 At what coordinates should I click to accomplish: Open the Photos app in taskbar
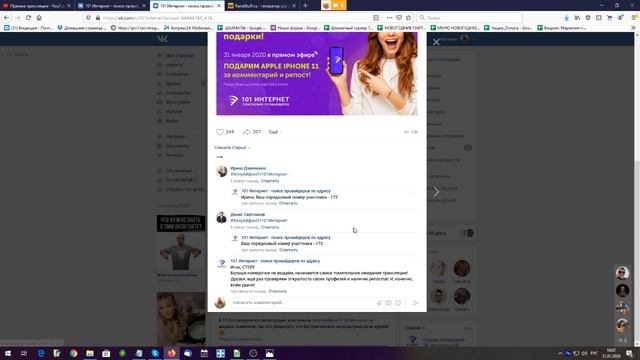coord(269,353)
